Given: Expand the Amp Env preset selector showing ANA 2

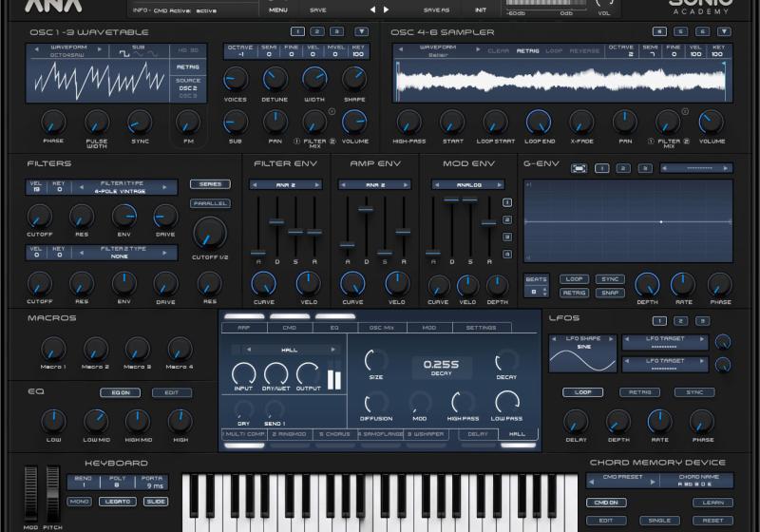Looking at the screenshot, I should coord(376,185).
